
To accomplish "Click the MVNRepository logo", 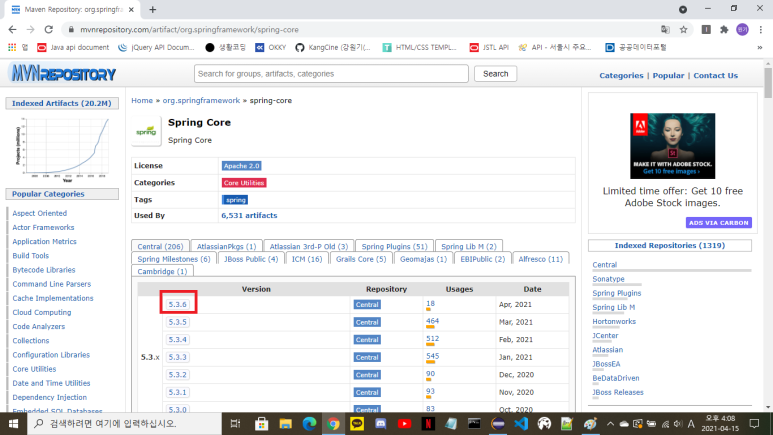I will pos(63,74).
